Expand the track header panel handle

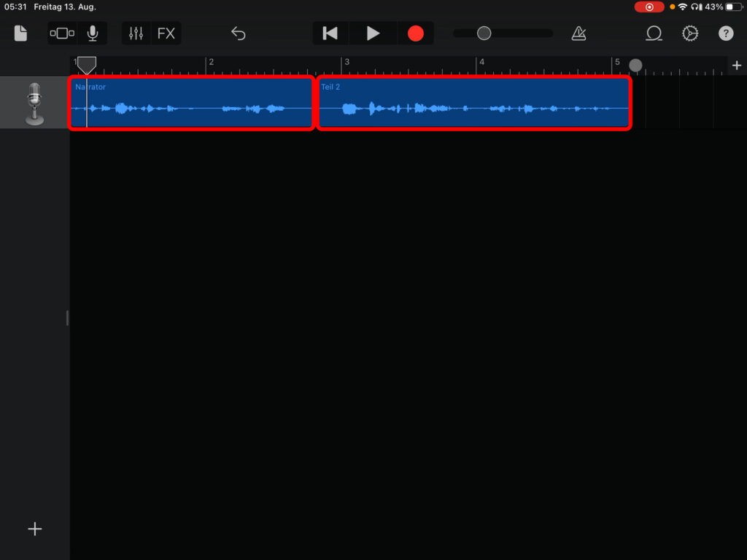67,318
